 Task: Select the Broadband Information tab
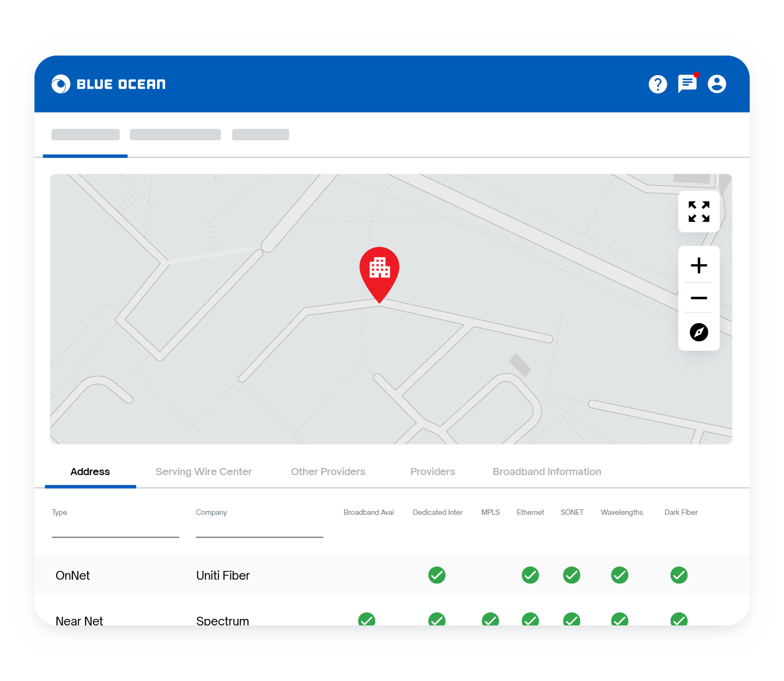coord(546,472)
